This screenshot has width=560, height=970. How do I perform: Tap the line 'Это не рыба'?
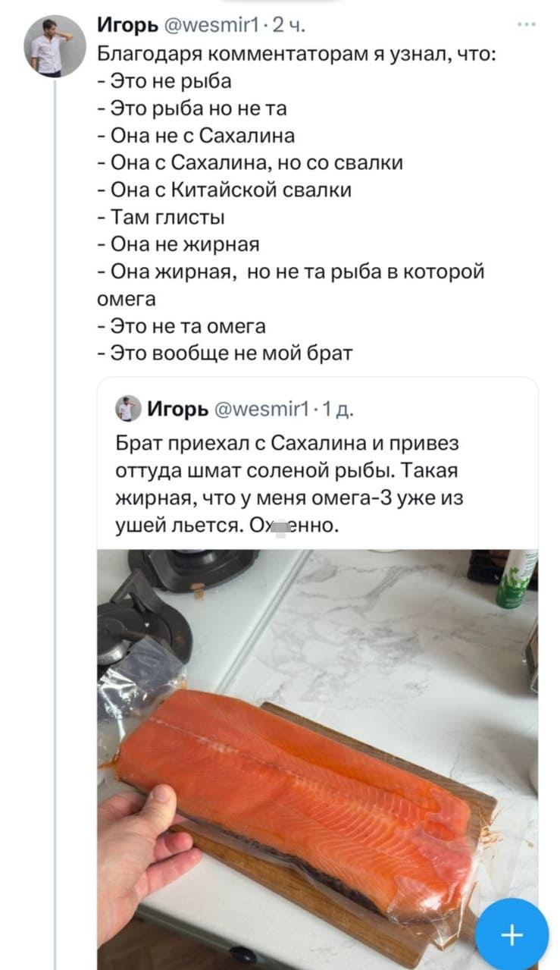click(165, 80)
